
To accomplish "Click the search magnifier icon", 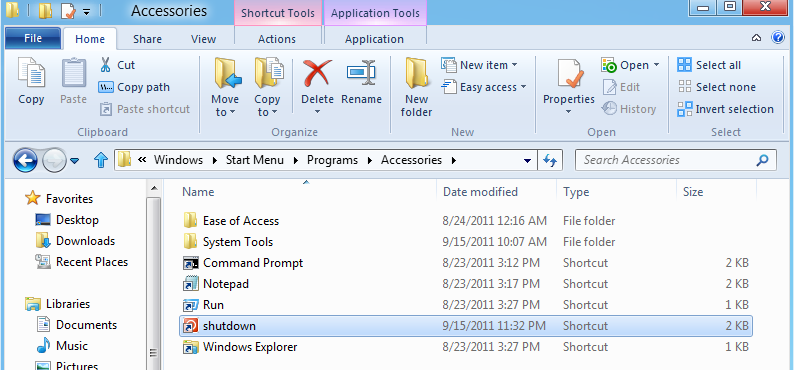I will click(x=762, y=160).
